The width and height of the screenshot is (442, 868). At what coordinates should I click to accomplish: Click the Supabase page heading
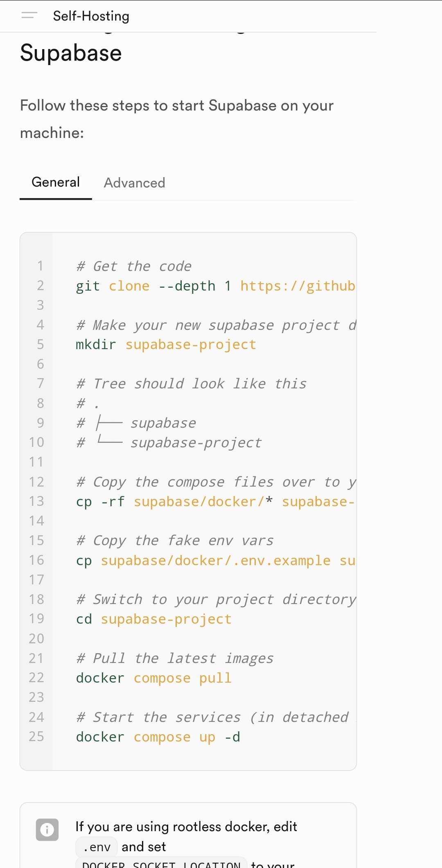71,53
